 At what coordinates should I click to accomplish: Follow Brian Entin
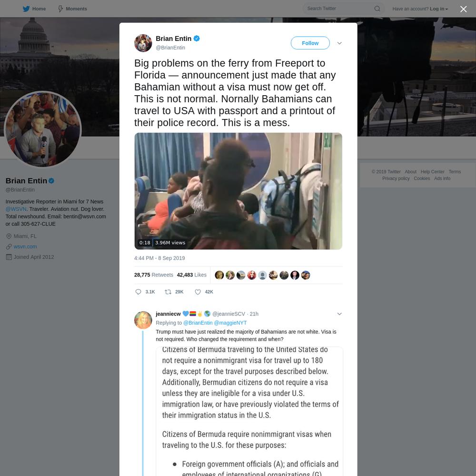(x=310, y=43)
